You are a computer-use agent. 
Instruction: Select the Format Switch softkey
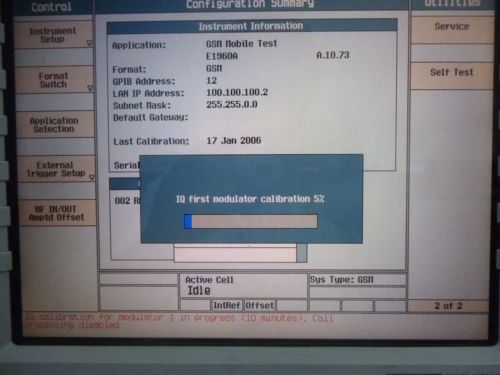[54, 80]
